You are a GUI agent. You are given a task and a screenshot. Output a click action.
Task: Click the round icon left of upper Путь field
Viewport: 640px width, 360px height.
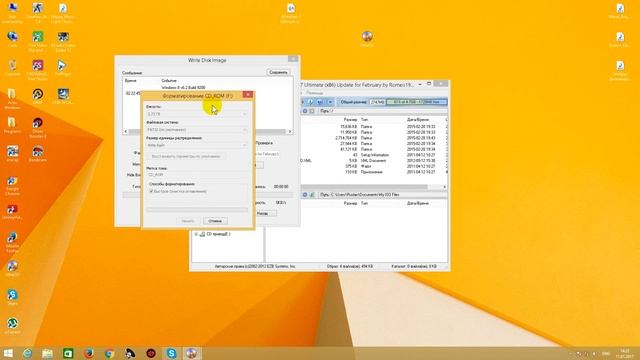tap(304, 111)
